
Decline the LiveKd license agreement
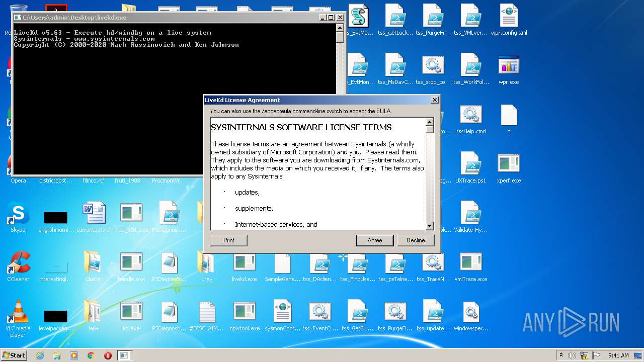pos(416,240)
